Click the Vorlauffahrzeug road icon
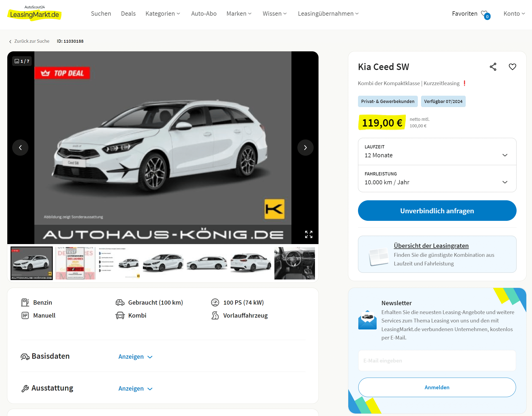 point(215,315)
